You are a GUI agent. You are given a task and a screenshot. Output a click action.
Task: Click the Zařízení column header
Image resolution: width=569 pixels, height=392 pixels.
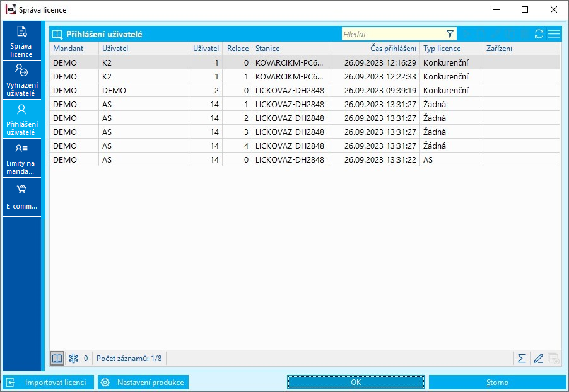click(522, 49)
